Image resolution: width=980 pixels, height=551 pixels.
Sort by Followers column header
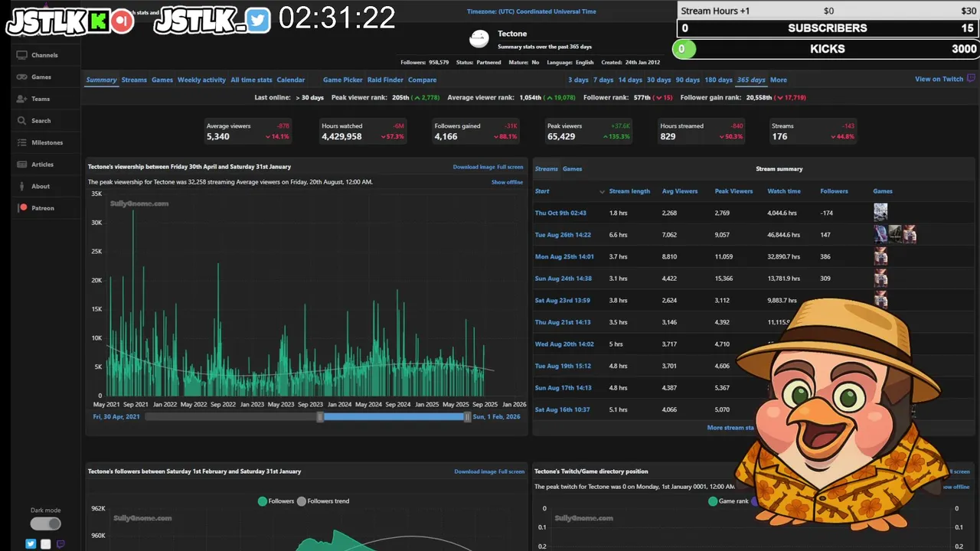point(834,191)
